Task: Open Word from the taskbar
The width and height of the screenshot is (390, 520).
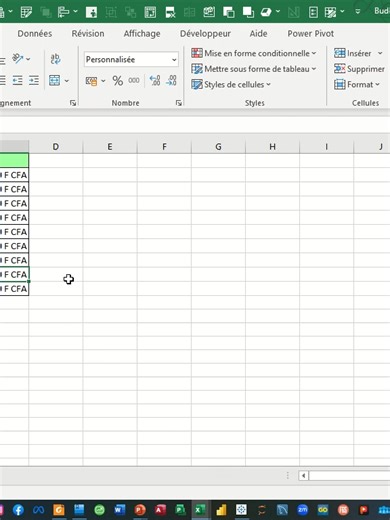Action: click(119, 510)
